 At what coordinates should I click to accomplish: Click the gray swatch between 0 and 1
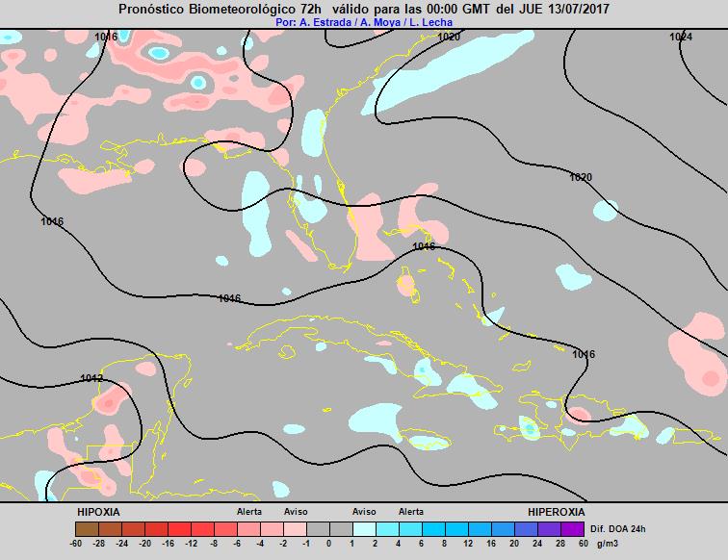[x=341, y=529]
